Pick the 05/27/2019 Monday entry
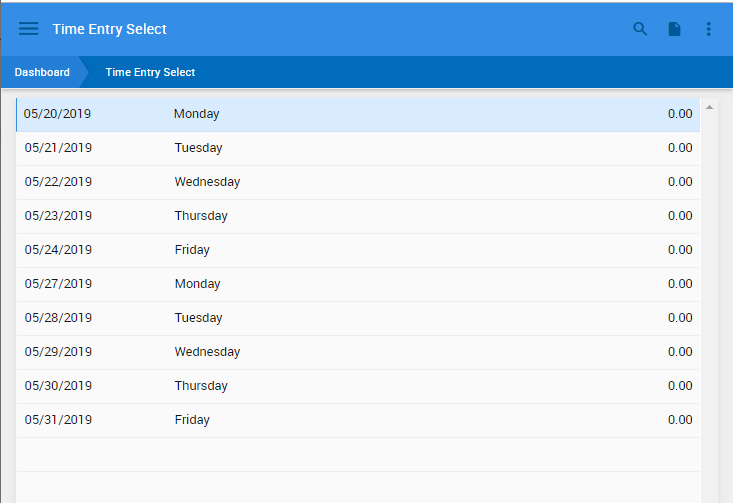This screenshot has height=503, width=733. [x=358, y=285]
